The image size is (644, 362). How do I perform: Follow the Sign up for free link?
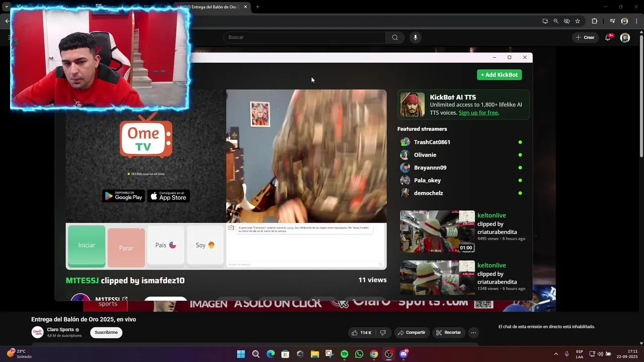tap(478, 113)
